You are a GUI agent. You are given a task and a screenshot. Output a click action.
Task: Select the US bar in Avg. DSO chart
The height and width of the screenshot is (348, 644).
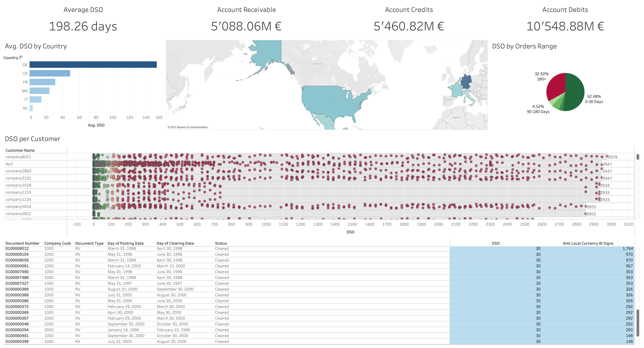click(x=50, y=73)
